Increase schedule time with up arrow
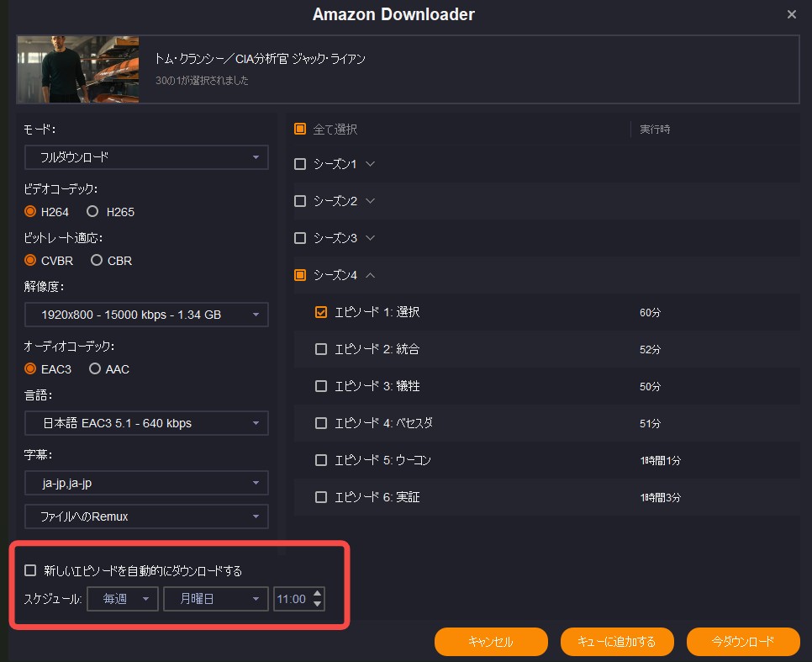 point(318,593)
